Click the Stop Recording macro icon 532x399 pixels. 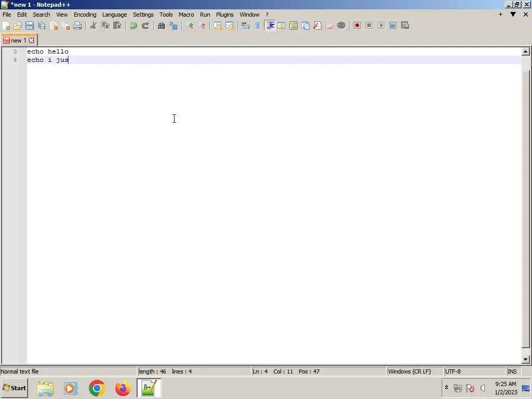pos(369,26)
